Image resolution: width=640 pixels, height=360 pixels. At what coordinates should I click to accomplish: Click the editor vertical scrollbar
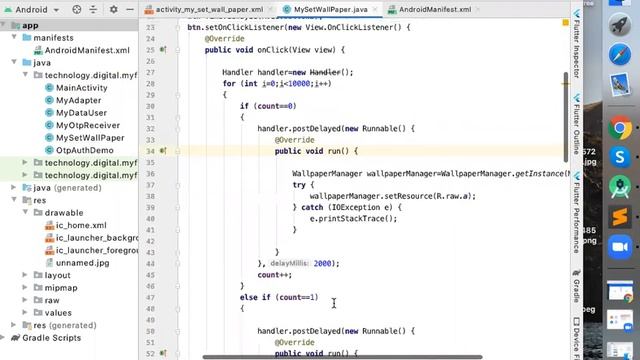566,117
